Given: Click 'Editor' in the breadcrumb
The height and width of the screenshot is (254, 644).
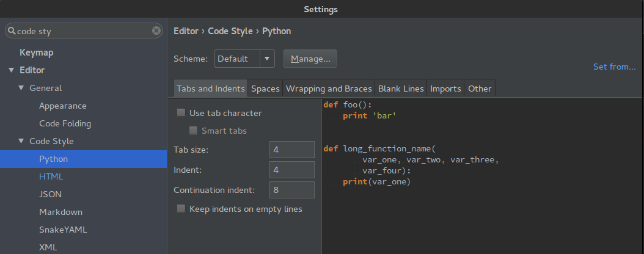Looking at the screenshot, I should (x=186, y=31).
